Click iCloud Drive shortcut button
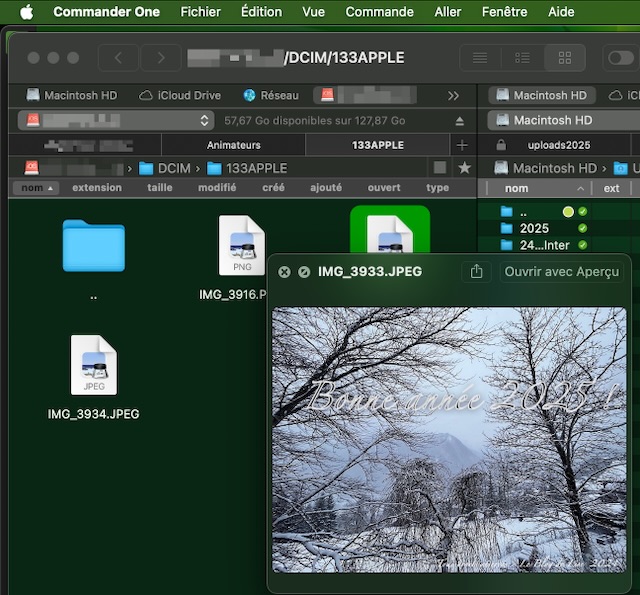Screen dimensions: 640x595 (x=180, y=96)
